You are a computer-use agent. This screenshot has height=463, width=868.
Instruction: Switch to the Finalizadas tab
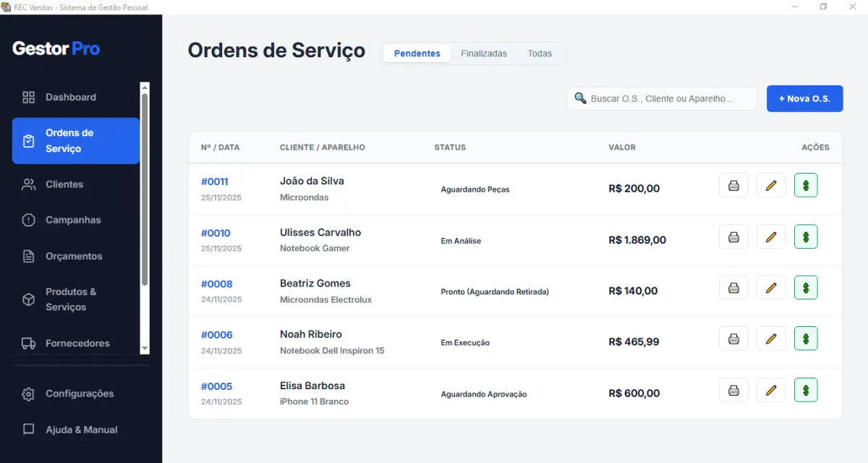point(484,53)
